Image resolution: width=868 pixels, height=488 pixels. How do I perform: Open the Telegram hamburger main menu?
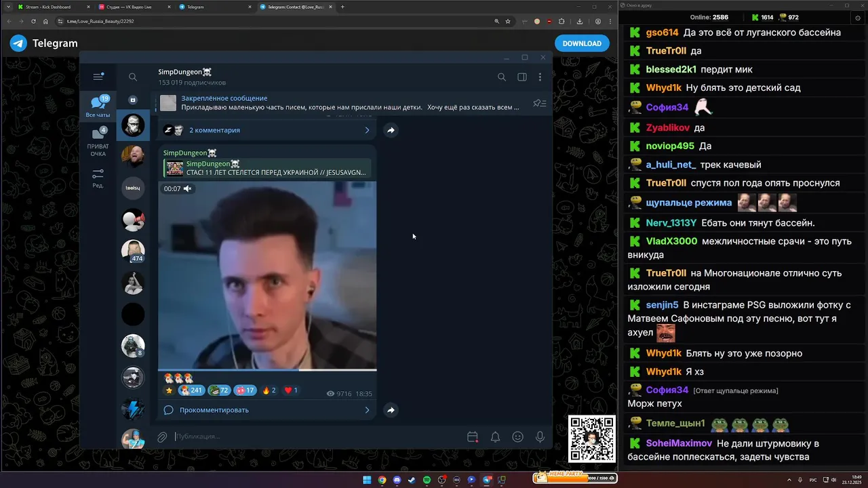[98, 77]
